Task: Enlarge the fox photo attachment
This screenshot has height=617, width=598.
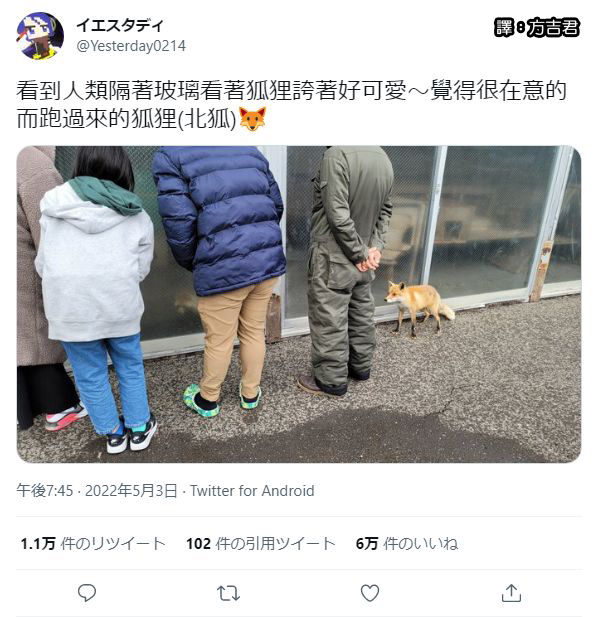Action: (x=299, y=304)
